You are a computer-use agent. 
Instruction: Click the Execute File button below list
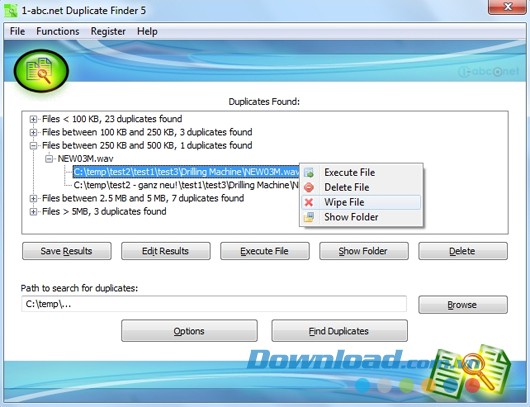click(x=265, y=251)
